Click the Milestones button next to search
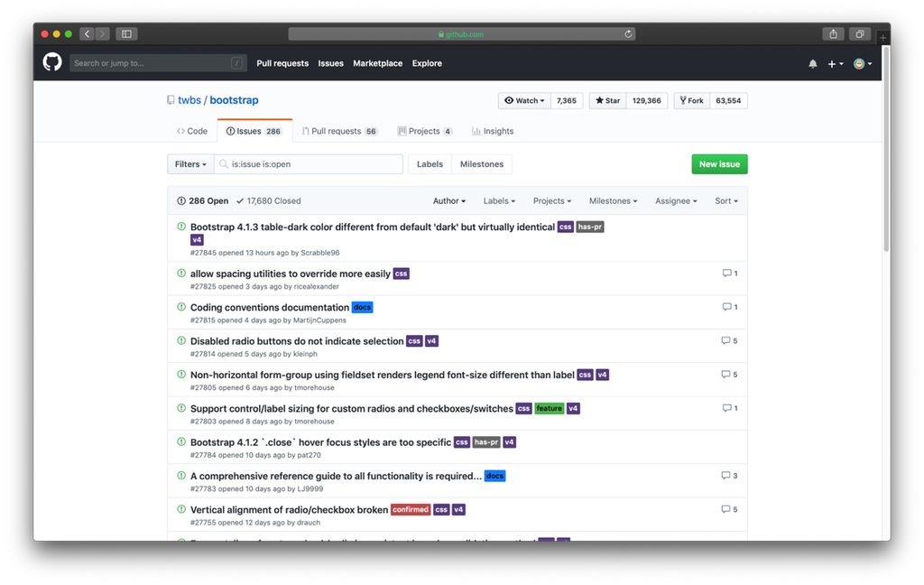This screenshot has height=585, width=924. pyautogui.click(x=482, y=164)
